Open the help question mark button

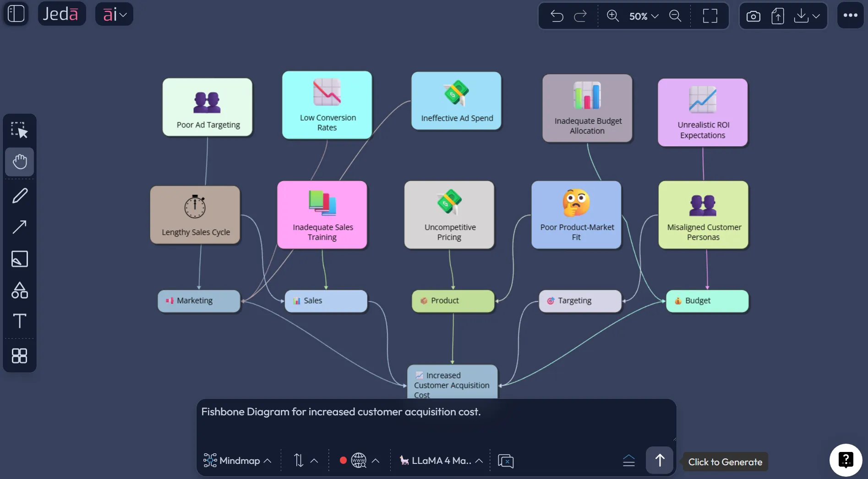[846, 460]
